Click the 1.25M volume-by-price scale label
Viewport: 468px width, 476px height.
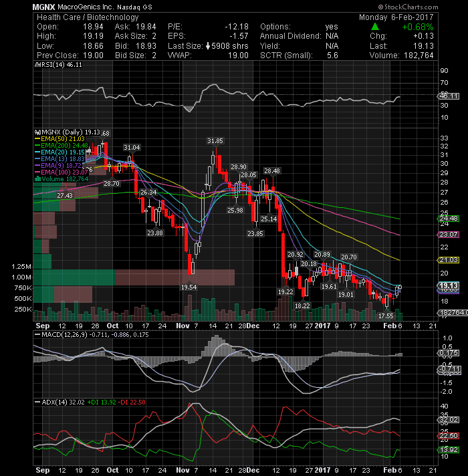(21, 267)
